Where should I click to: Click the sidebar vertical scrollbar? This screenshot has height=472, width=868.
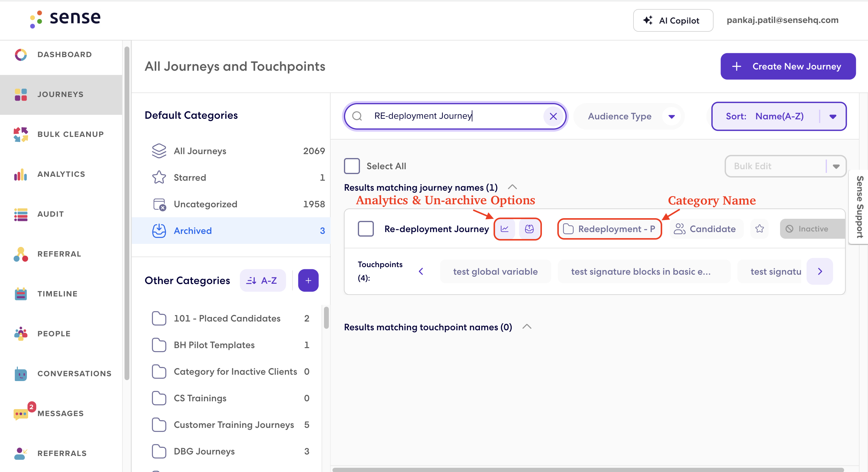[x=127, y=214]
